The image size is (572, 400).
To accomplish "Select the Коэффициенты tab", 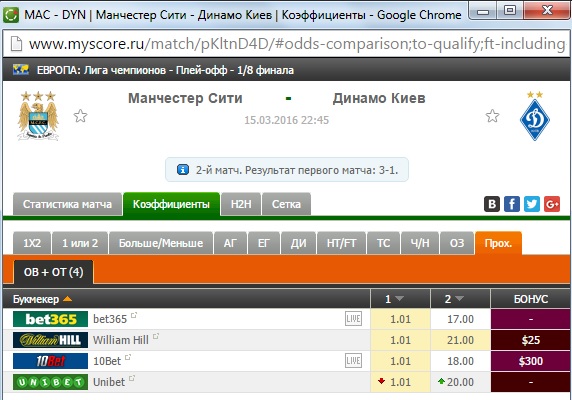I will [171, 204].
